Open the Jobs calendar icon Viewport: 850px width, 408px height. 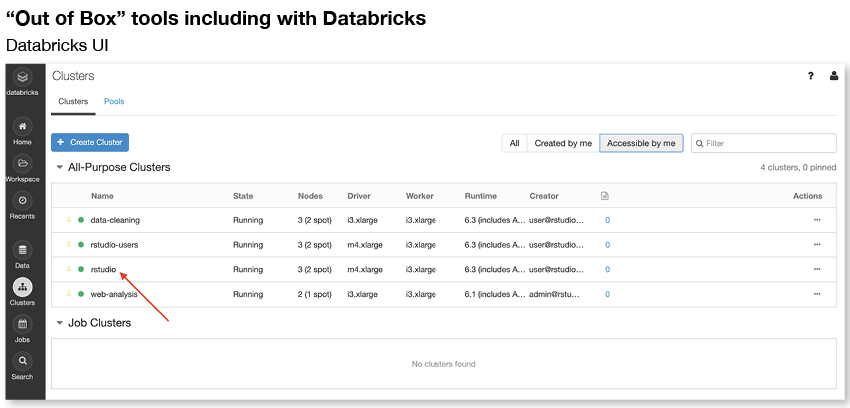(22, 324)
